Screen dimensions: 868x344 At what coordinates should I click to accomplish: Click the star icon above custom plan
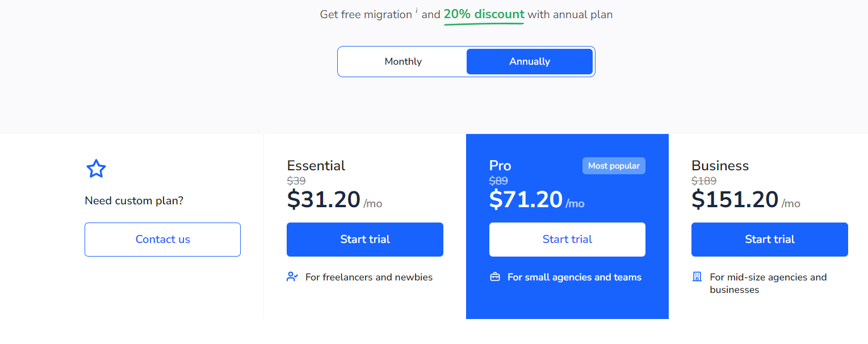(x=96, y=169)
